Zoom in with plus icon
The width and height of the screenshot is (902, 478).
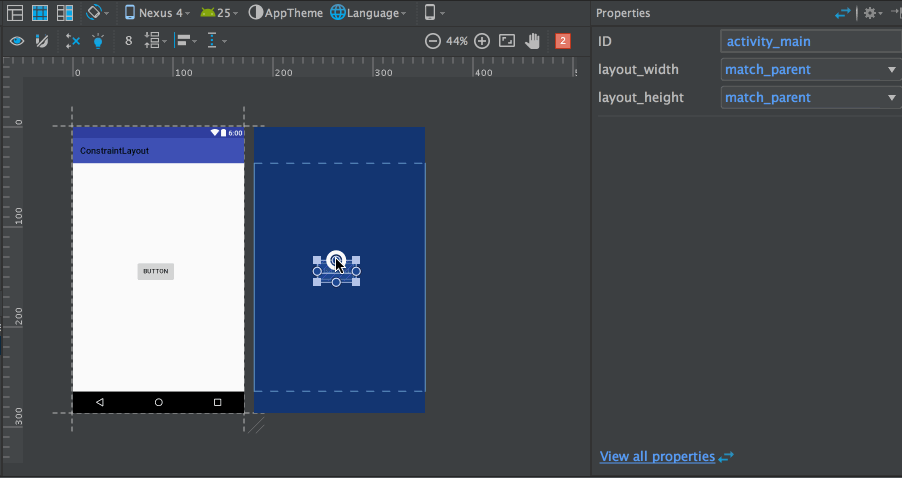pos(482,41)
